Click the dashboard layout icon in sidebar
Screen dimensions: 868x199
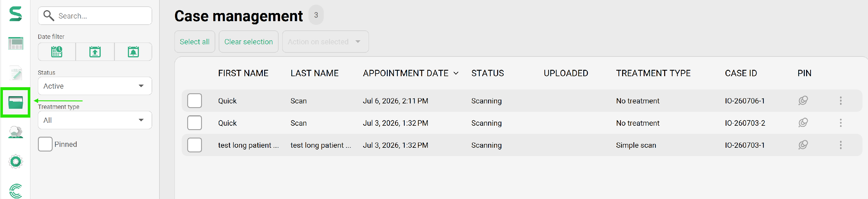coord(16,43)
